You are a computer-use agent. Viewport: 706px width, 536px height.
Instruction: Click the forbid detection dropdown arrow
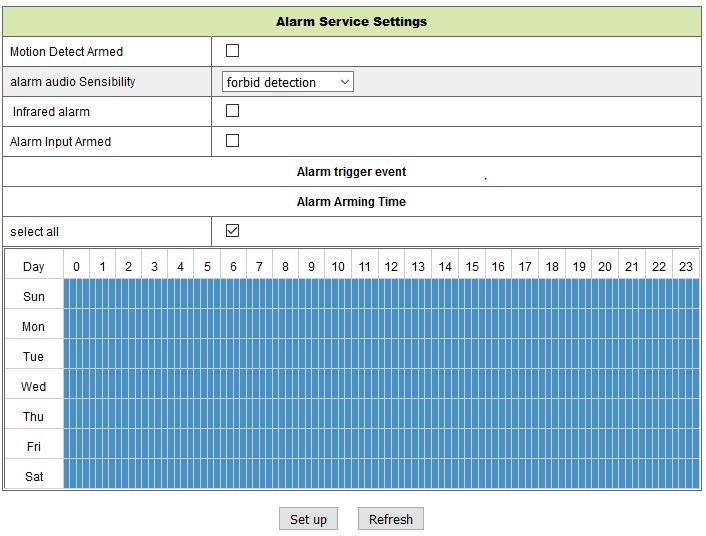(345, 82)
